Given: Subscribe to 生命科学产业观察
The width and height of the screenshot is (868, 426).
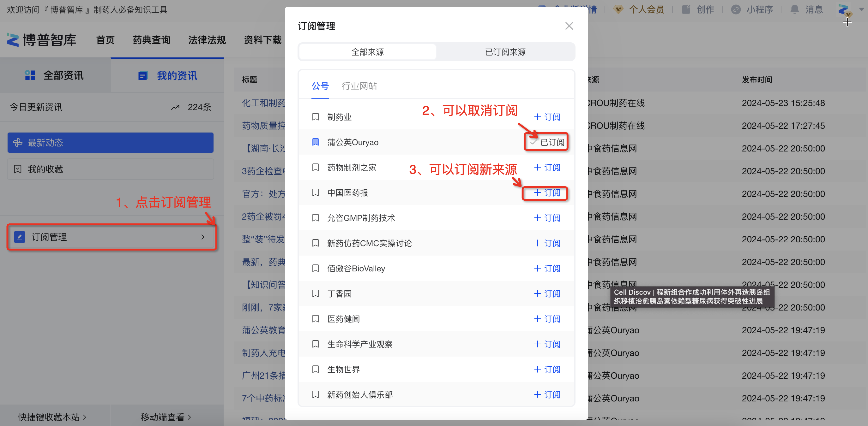Looking at the screenshot, I should pyautogui.click(x=547, y=344).
